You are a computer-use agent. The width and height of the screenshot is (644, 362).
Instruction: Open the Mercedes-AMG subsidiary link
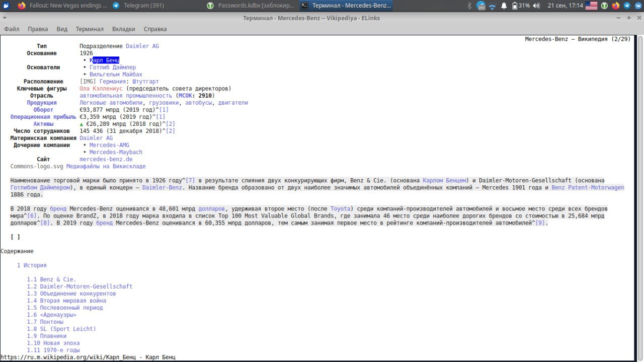109,144
